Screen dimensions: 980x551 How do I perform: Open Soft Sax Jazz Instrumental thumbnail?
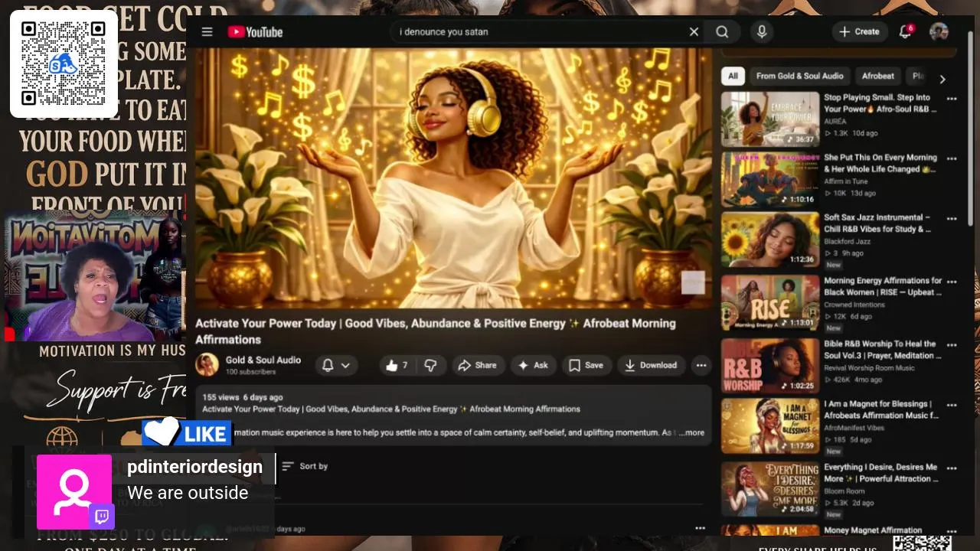(769, 239)
